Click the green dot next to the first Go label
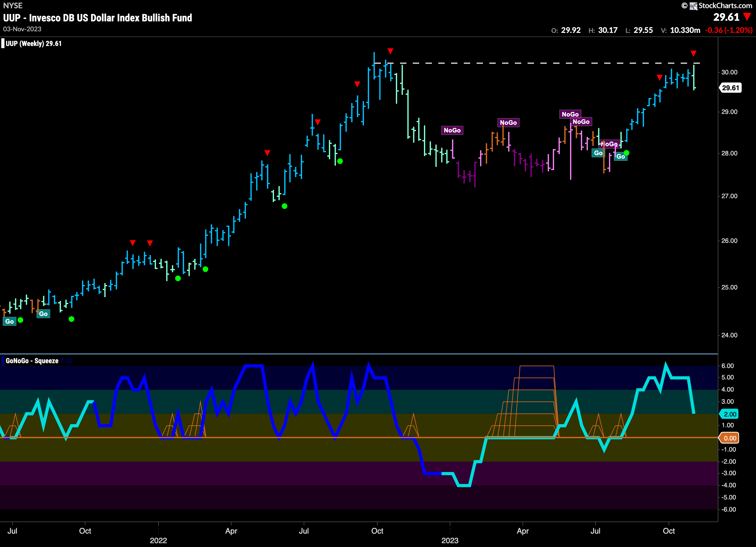This screenshot has width=756, height=547. point(20,320)
